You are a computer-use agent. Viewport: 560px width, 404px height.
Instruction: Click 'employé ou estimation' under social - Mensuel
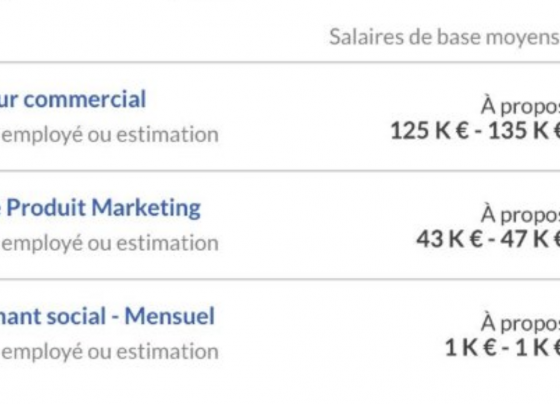pyautogui.click(x=110, y=352)
